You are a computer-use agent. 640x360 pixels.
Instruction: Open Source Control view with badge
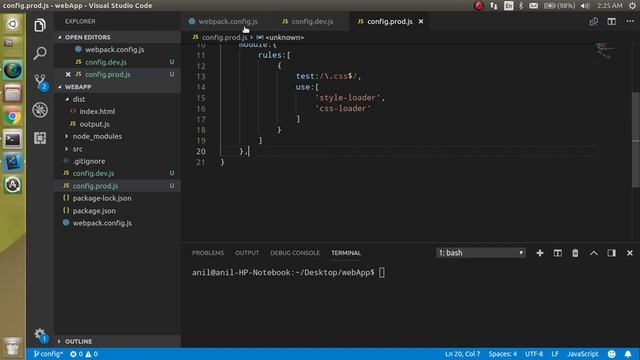click(x=40, y=82)
